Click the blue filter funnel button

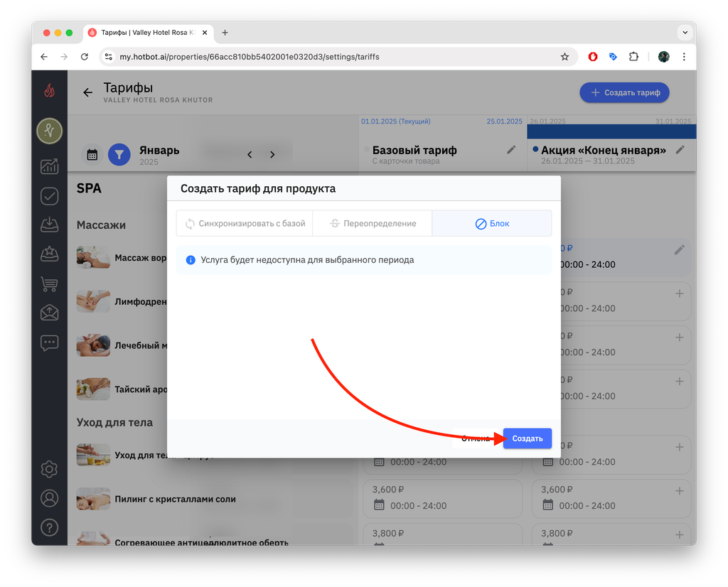pos(119,154)
